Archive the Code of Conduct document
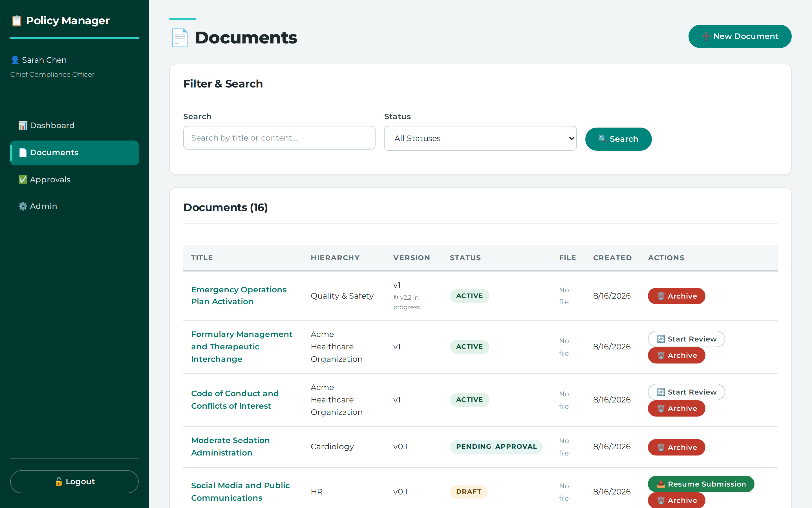 [x=676, y=408]
